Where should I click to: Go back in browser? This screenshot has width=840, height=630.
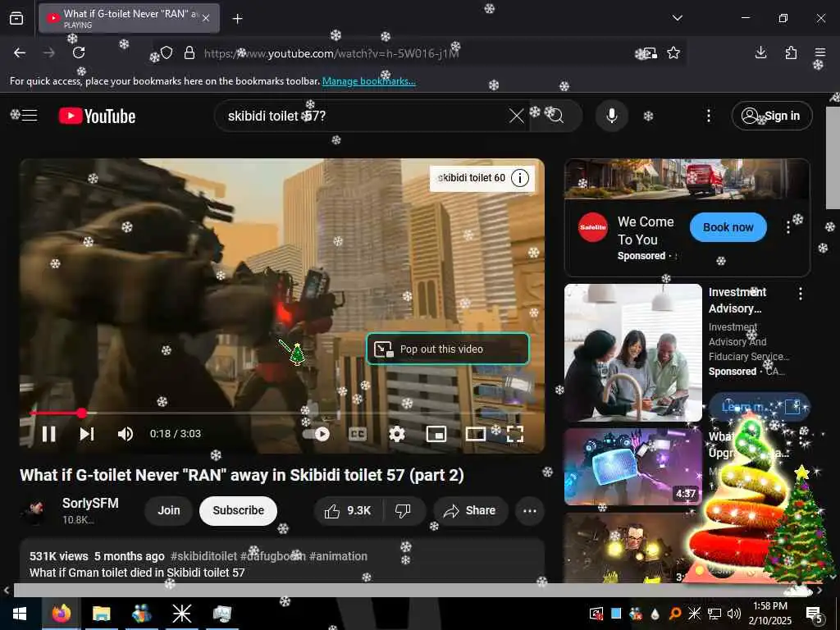tap(20, 52)
